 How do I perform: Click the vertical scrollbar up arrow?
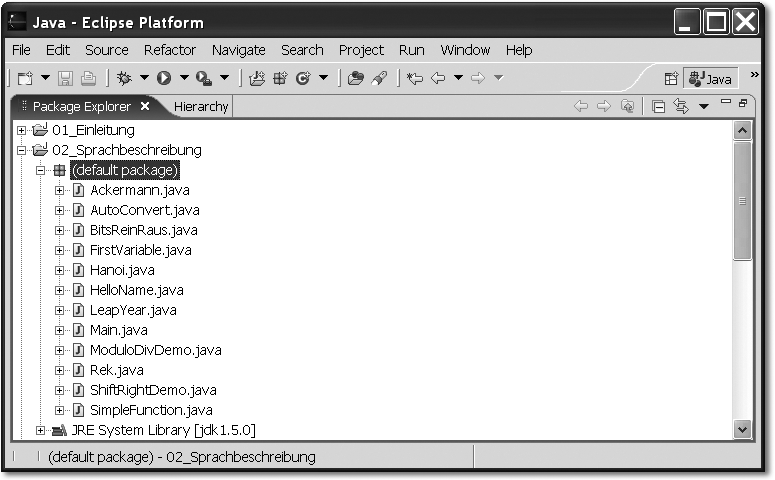(742, 131)
